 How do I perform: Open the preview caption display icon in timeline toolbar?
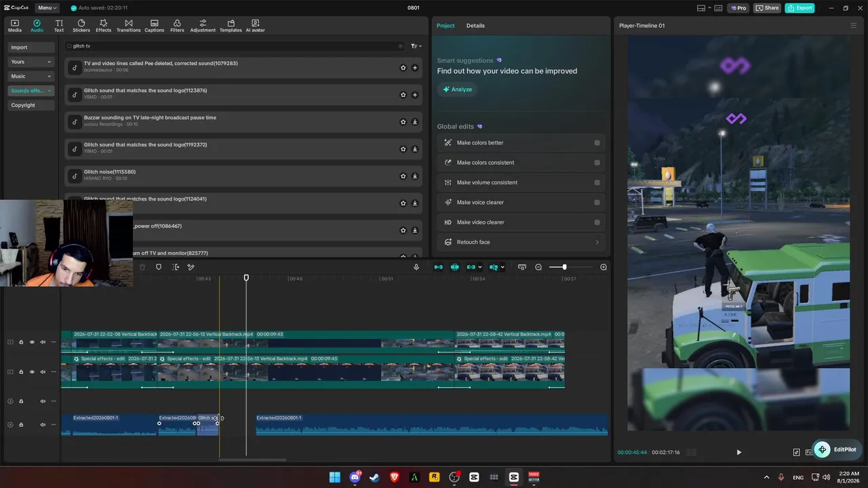point(521,267)
